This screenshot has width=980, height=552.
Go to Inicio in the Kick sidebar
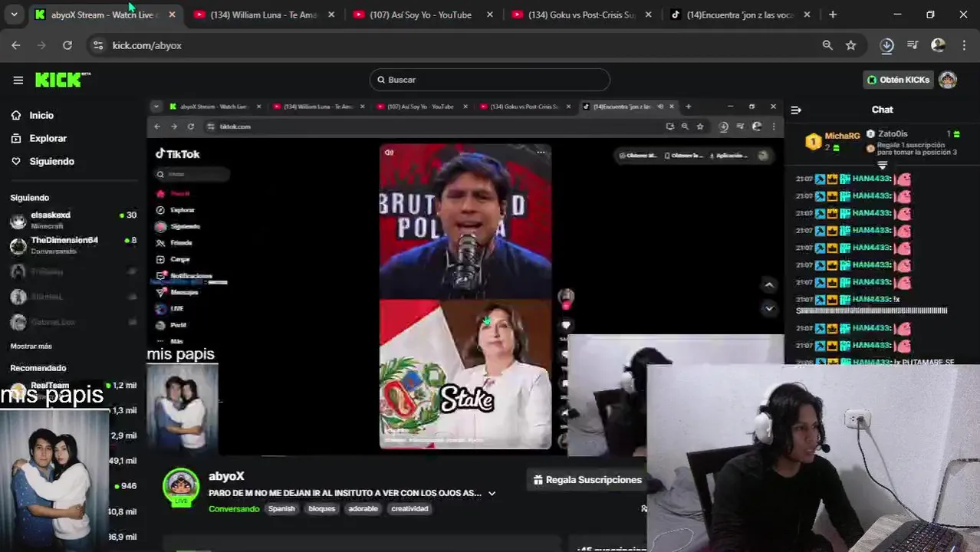pyautogui.click(x=41, y=115)
